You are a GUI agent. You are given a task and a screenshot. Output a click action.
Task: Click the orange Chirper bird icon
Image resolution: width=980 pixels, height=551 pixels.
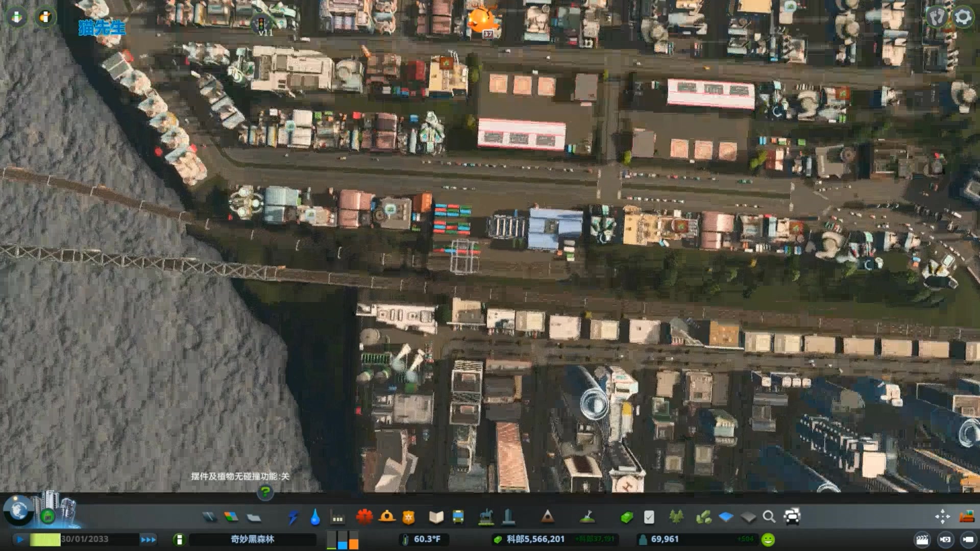(482, 19)
